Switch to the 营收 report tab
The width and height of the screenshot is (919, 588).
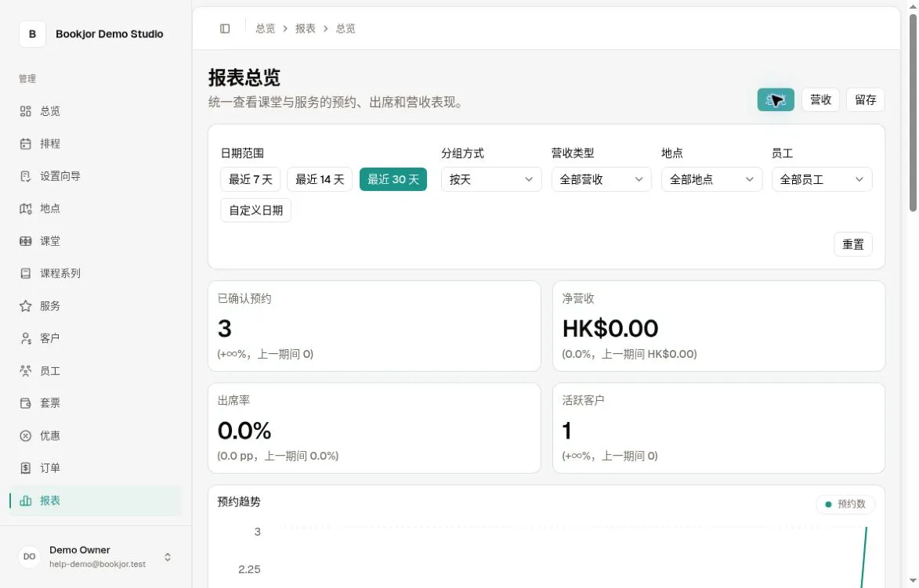(x=820, y=99)
